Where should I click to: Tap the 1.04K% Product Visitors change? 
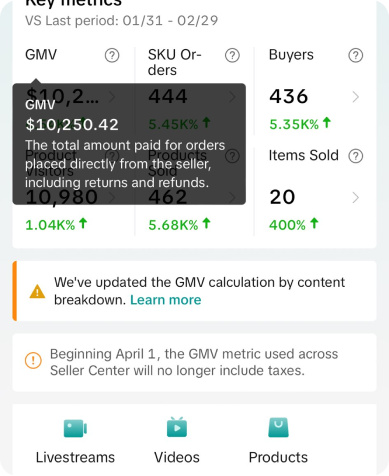[56, 225]
